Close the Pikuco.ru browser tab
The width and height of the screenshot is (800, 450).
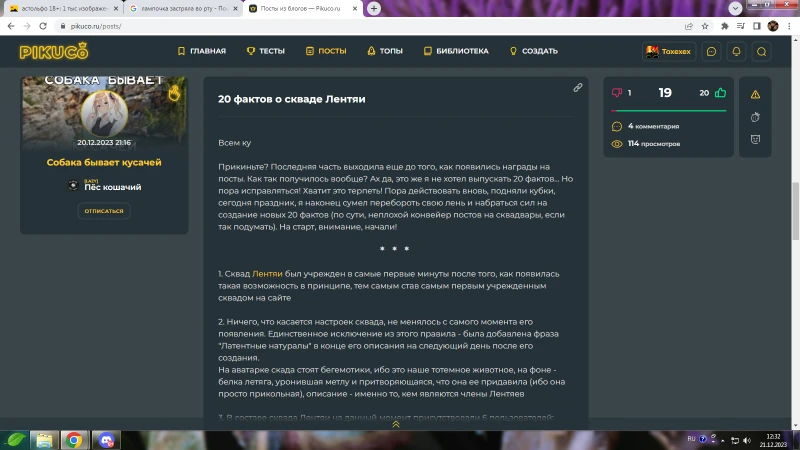click(355, 9)
